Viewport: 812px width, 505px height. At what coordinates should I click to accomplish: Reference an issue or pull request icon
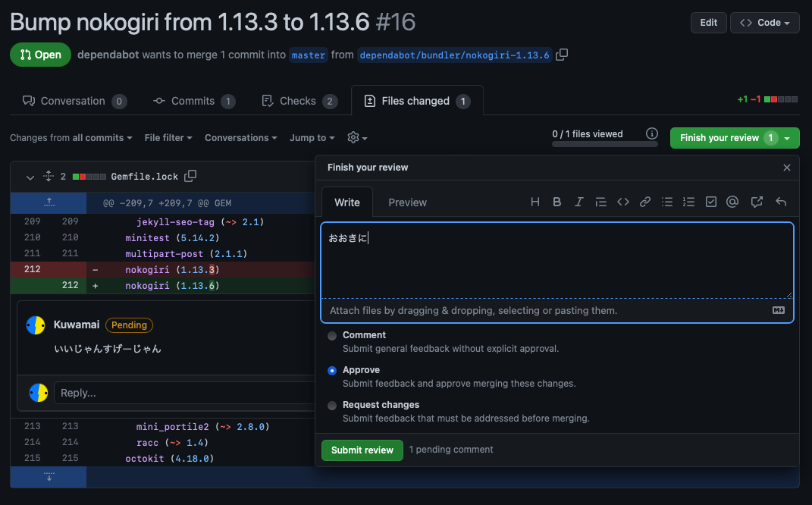click(757, 202)
